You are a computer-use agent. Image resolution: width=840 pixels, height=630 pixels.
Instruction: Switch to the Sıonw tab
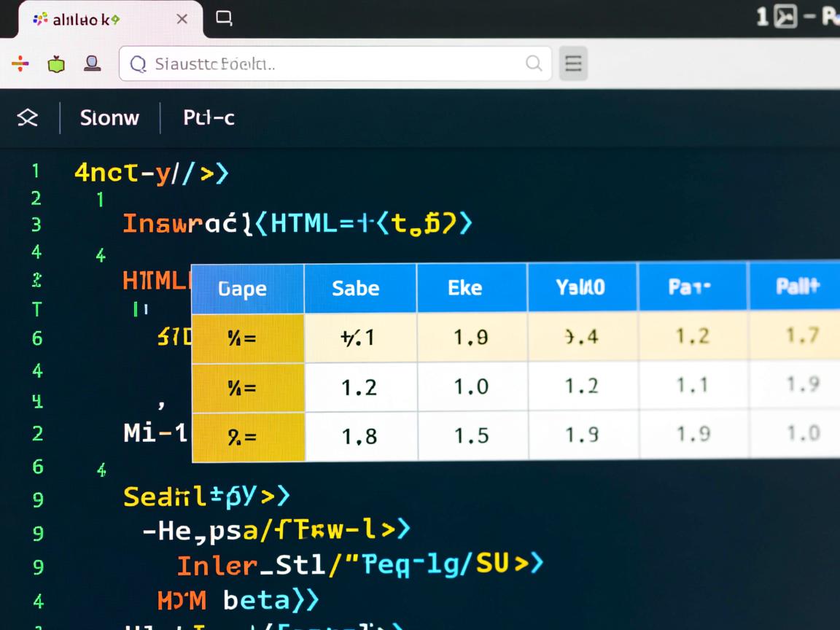coord(109,117)
